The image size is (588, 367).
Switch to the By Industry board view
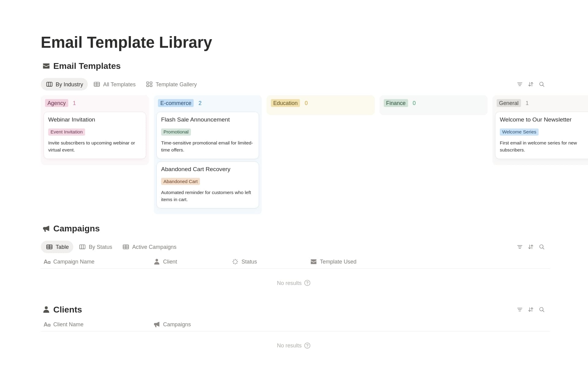[x=64, y=84]
